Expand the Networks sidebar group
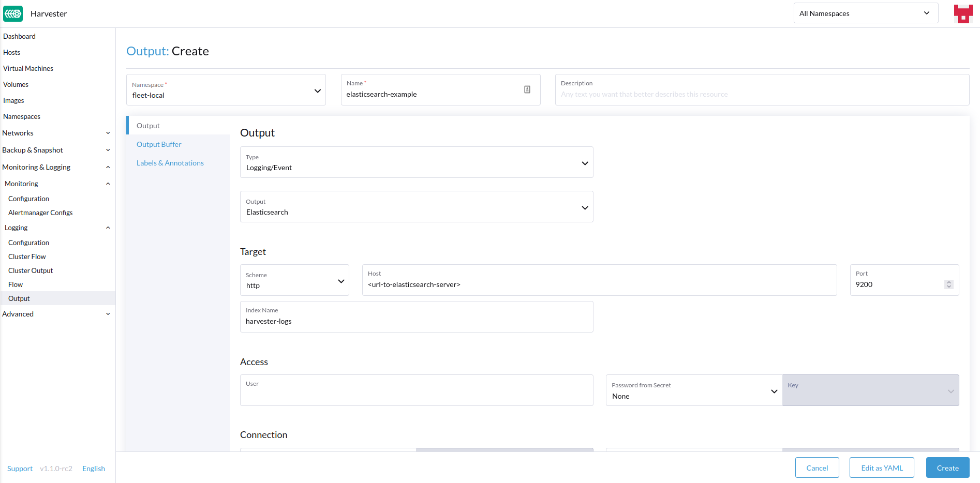Image resolution: width=980 pixels, height=483 pixels. [108, 133]
